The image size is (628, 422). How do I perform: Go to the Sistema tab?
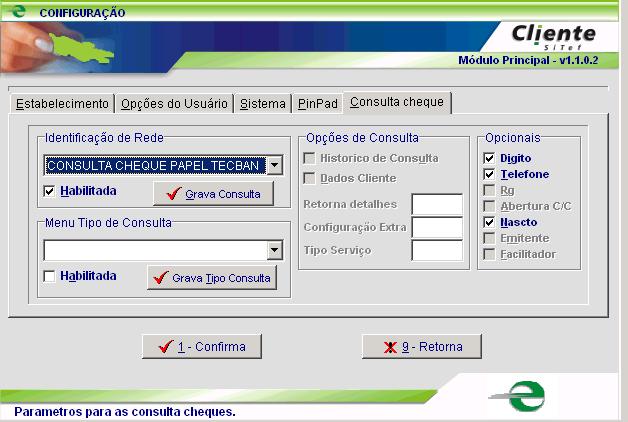click(x=263, y=103)
